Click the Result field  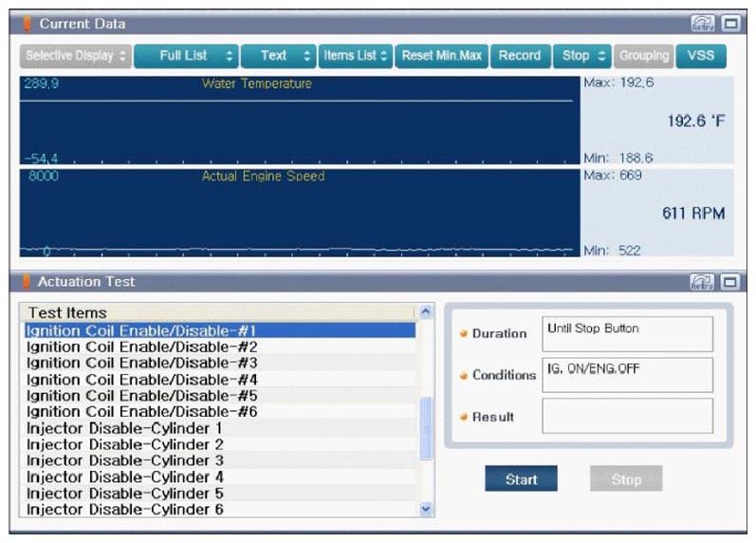click(627, 416)
